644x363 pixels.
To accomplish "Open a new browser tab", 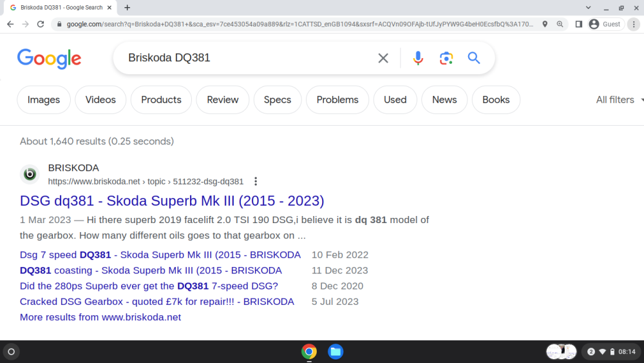I will (128, 7).
